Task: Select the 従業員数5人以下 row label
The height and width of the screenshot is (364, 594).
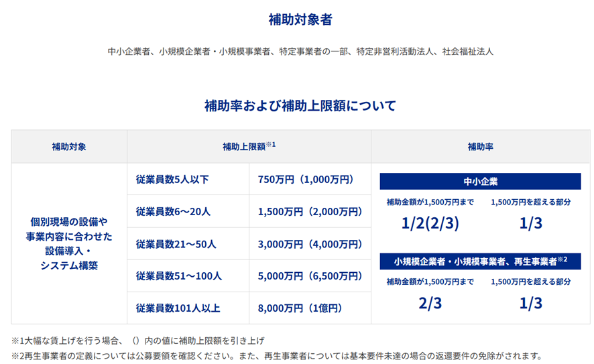Action: coord(172,180)
